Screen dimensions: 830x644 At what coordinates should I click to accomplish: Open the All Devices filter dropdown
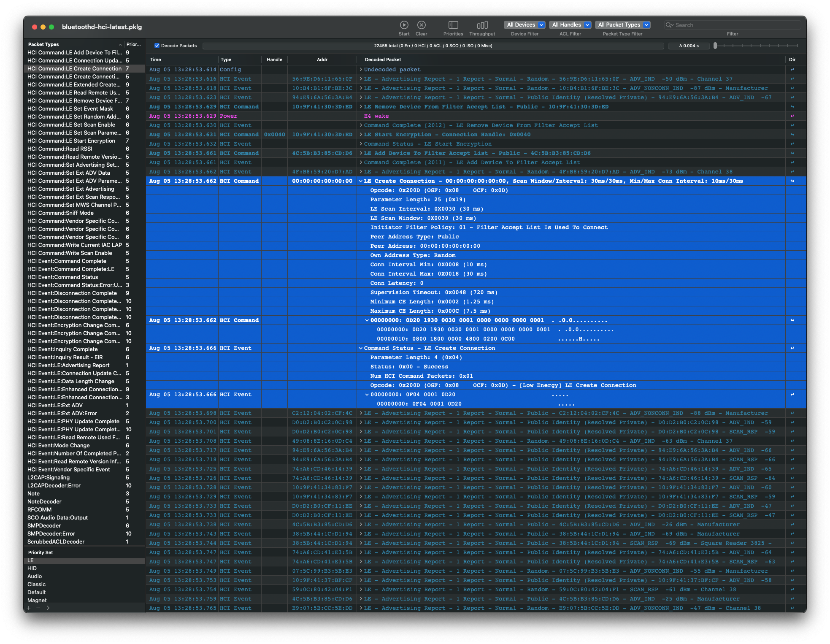tap(524, 25)
